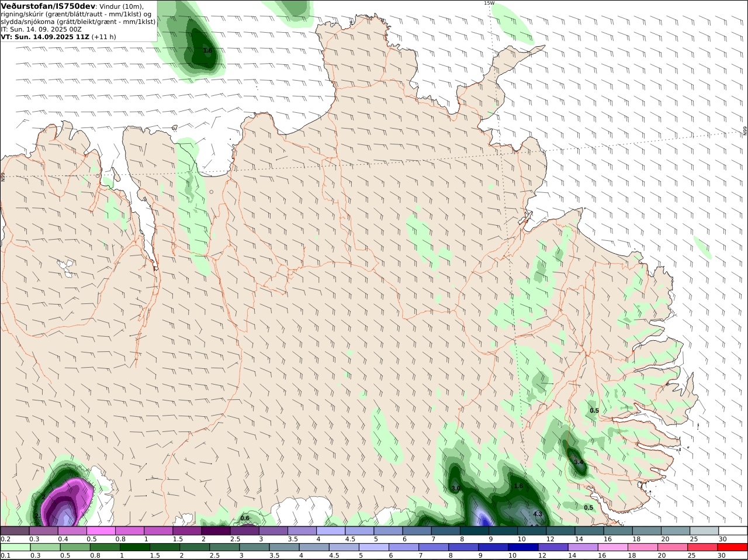Pick the green 0.5 swatch, lower legend row

75,548
